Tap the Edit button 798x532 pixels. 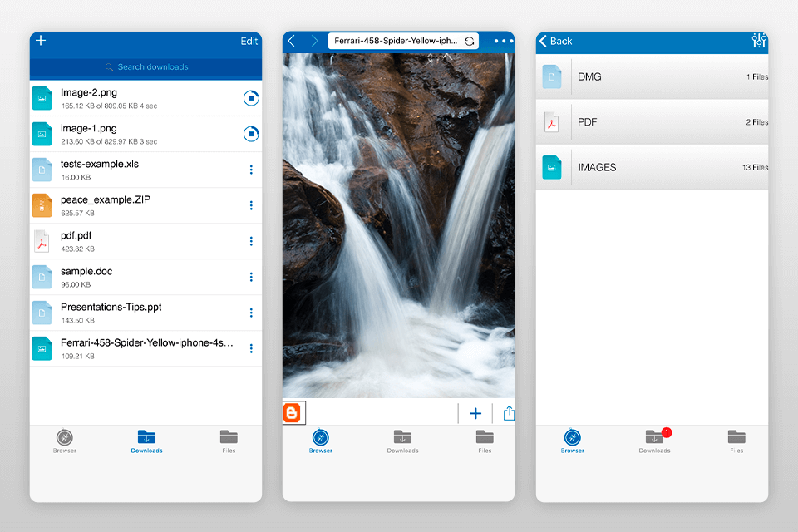(x=249, y=40)
